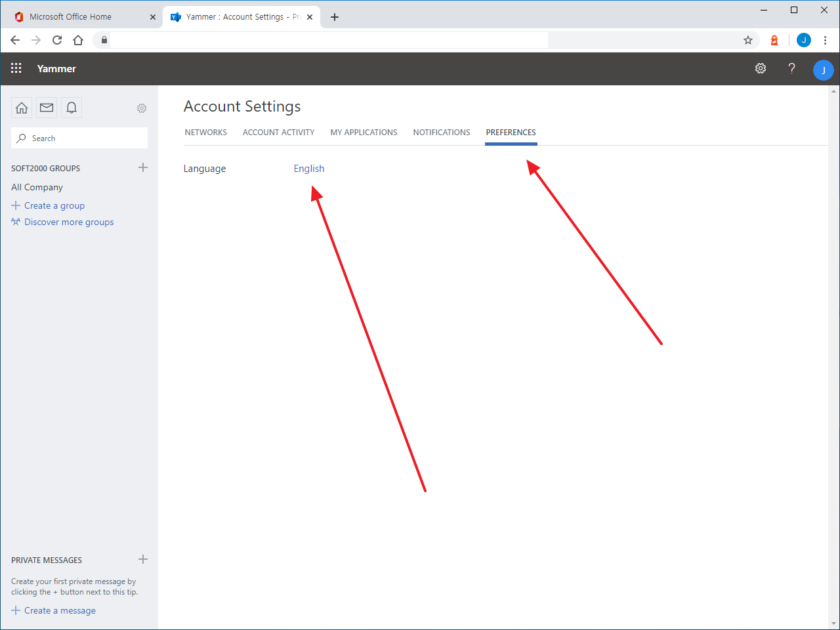Click the Account Settings heading
Image resolution: width=840 pixels, height=630 pixels.
pyautogui.click(x=242, y=106)
